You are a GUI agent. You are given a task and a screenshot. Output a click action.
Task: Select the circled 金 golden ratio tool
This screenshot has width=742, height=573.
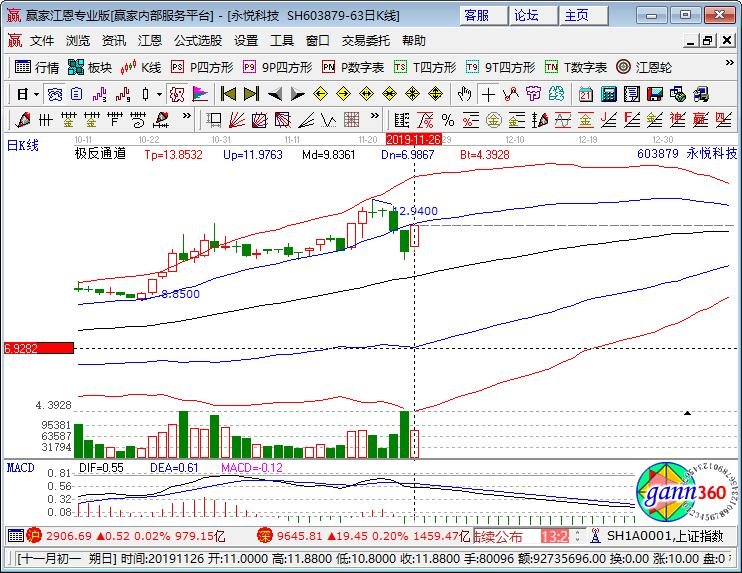point(494,120)
